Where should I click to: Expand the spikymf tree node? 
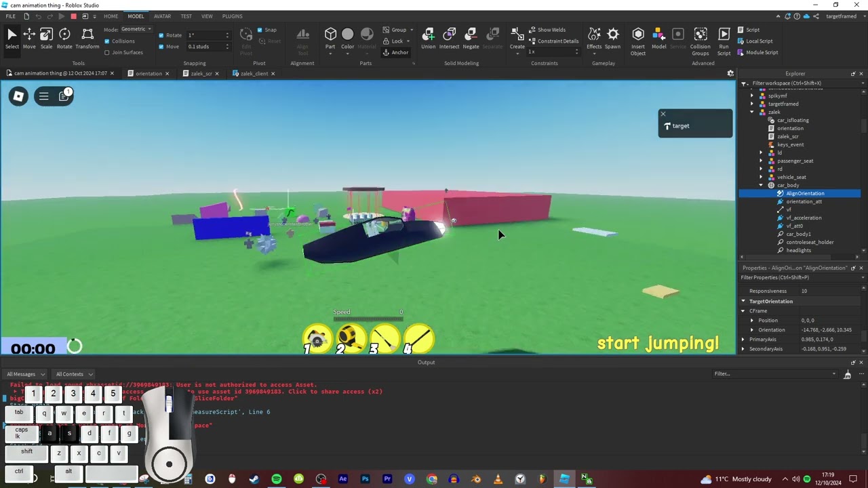[x=751, y=96]
